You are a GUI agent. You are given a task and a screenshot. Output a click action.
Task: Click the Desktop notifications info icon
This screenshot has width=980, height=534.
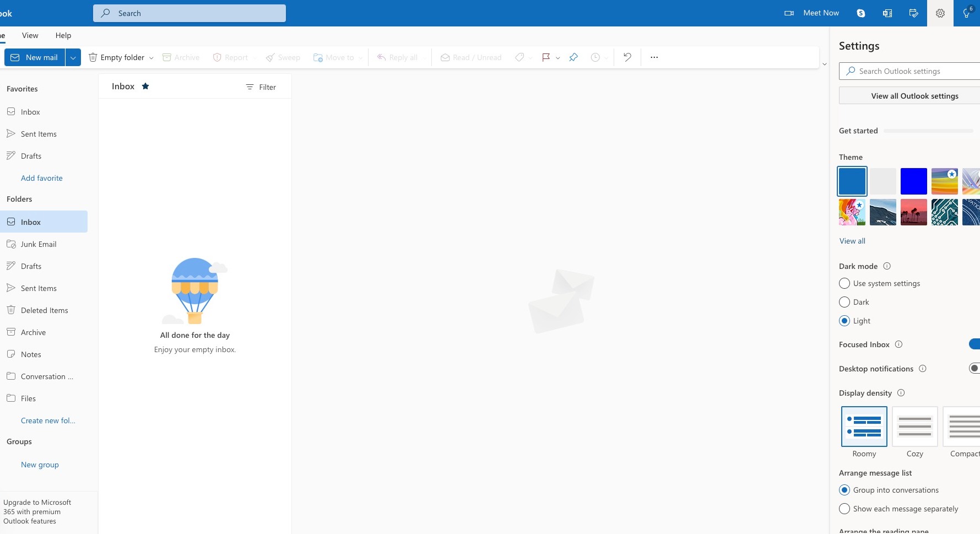(923, 369)
